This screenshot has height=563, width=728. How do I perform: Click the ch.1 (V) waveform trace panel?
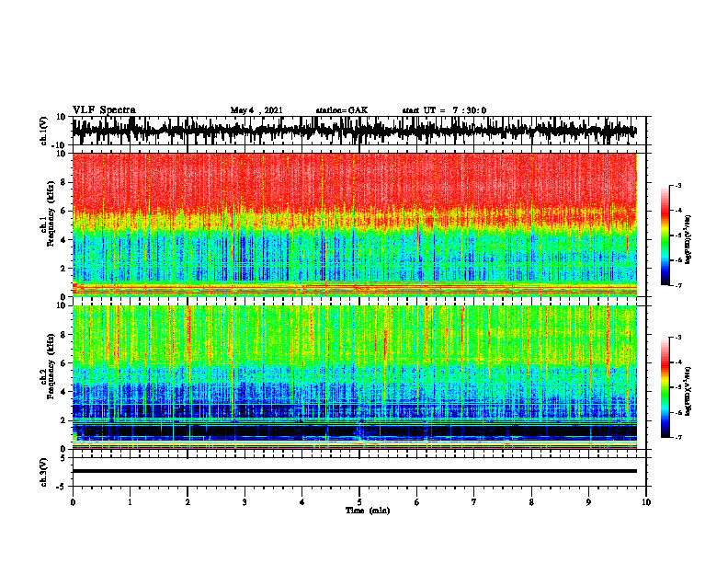[x=358, y=131]
